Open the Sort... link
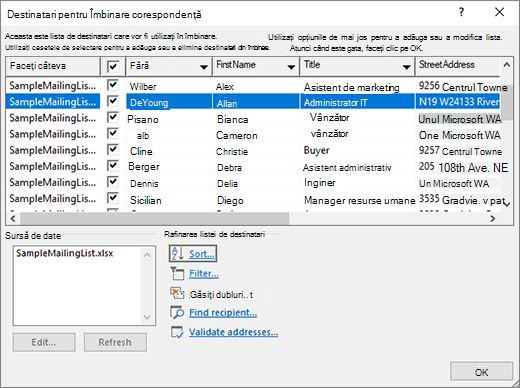Screen dimensions: 520x388 202,254
